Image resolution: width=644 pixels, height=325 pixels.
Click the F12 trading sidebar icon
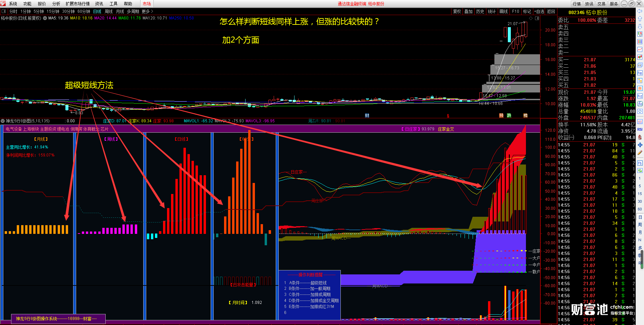tap(640, 96)
